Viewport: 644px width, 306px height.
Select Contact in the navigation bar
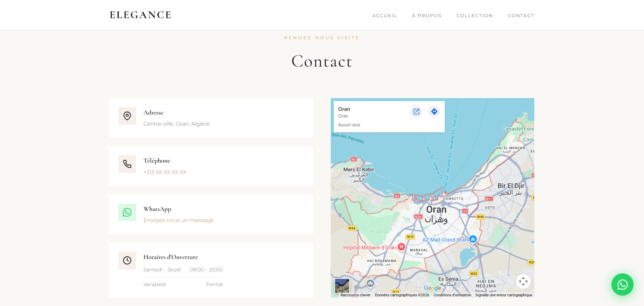point(521,16)
